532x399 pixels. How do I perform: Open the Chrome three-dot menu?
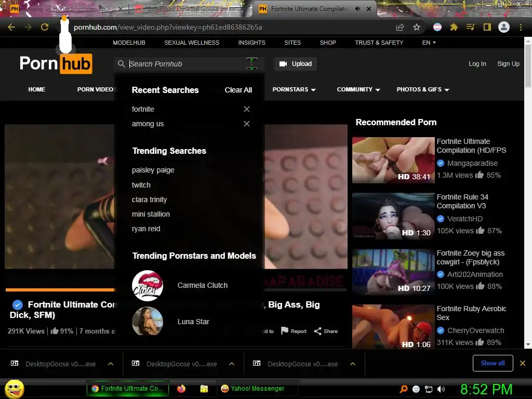[521, 27]
